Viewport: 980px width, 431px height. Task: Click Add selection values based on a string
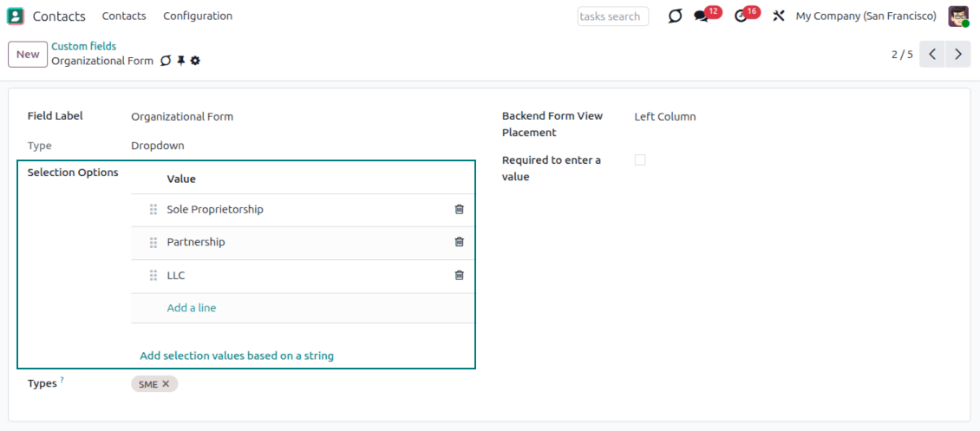point(237,356)
